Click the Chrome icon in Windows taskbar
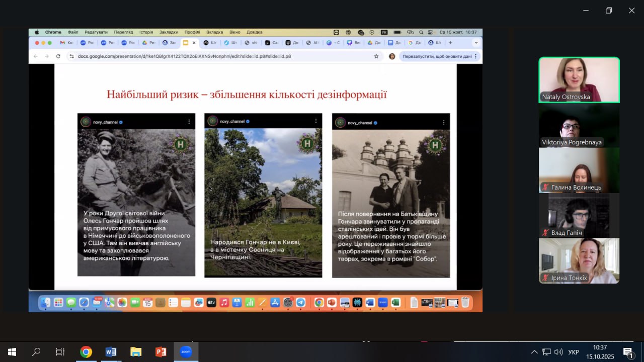 click(x=86, y=352)
